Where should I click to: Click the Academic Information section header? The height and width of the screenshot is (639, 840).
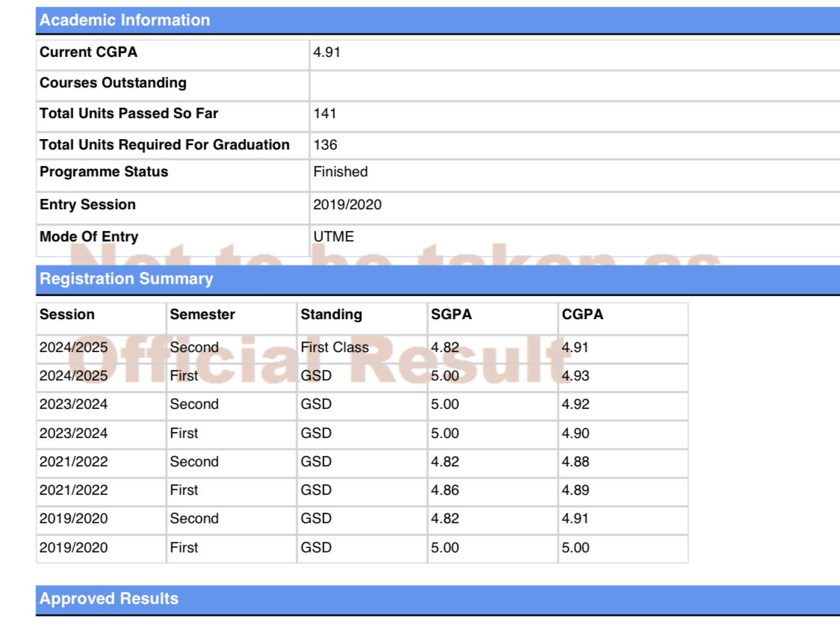pyautogui.click(x=438, y=20)
